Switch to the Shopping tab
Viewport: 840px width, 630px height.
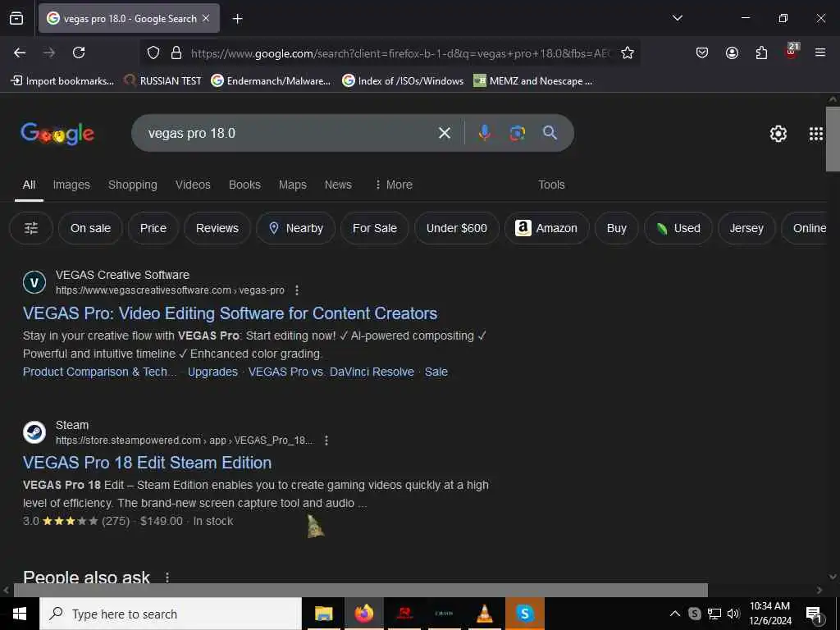(x=132, y=185)
